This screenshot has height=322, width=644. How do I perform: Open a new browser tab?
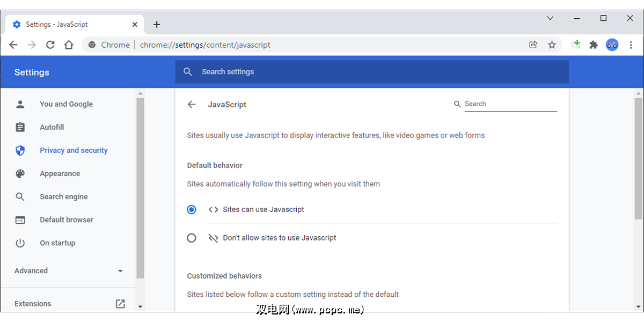pyautogui.click(x=157, y=25)
